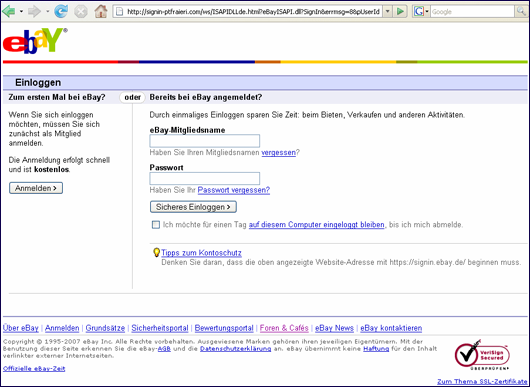This screenshot has width=530, height=387.
Task: Click the eBay logo
Action: [35, 41]
